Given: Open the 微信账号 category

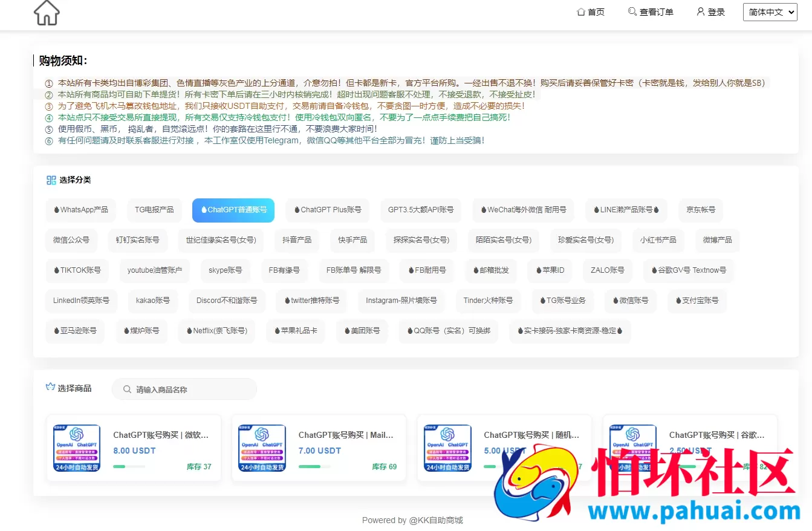Looking at the screenshot, I should [x=631, y=301].
